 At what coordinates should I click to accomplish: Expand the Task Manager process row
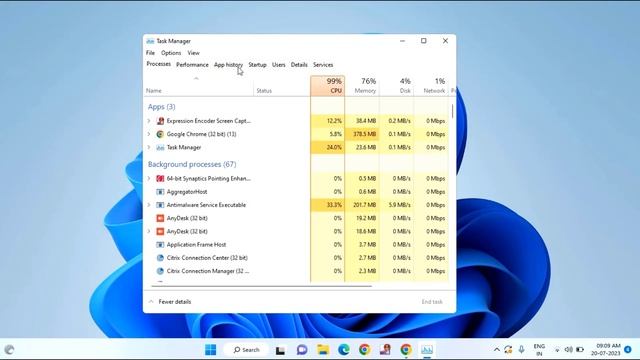click(149, 147)
